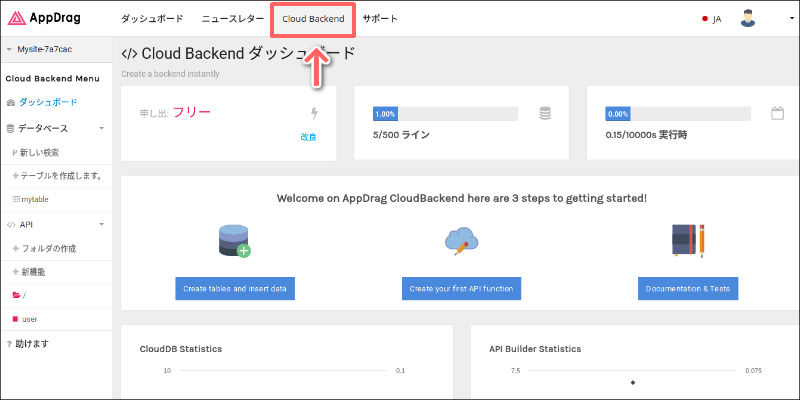Click the data point on API Builder Statistics chart
This screenshot has height=400, width=800.
pyautogui.click(x=633, y=382)
